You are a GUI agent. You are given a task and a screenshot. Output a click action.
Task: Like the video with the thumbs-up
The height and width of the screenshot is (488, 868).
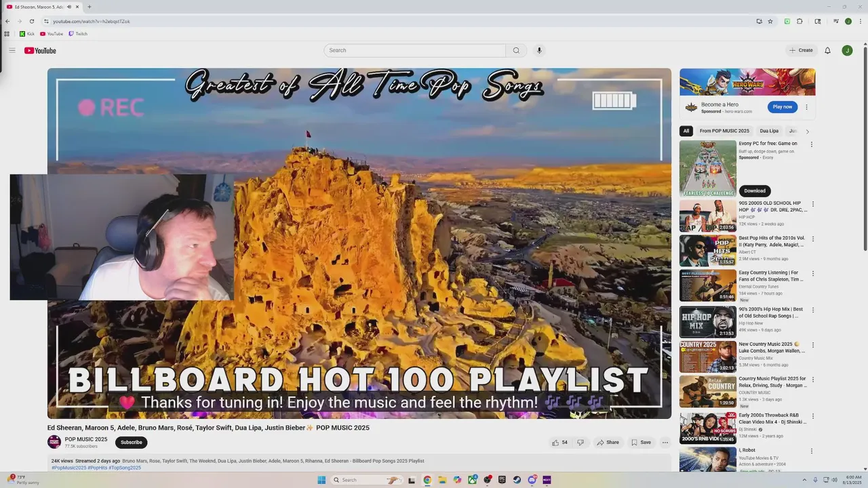tap(559, 443)
